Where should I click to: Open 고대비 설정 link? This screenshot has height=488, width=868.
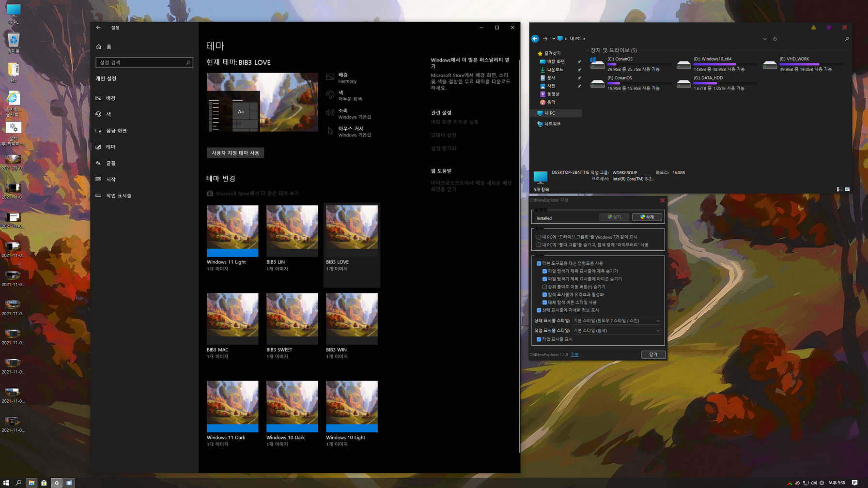[x=443, y=135]
